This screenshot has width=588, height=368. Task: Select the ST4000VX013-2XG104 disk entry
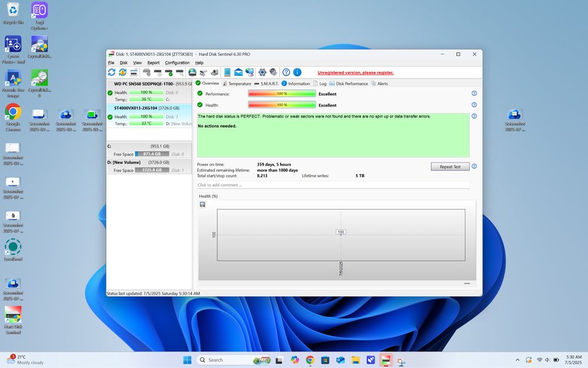[x=149, y=115]
